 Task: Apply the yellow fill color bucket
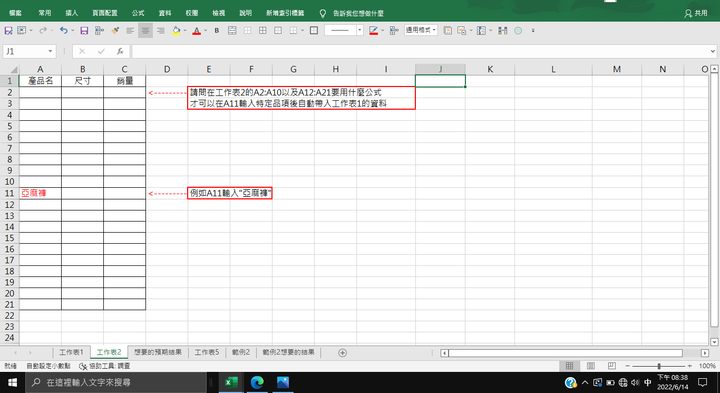coord(176,31)
